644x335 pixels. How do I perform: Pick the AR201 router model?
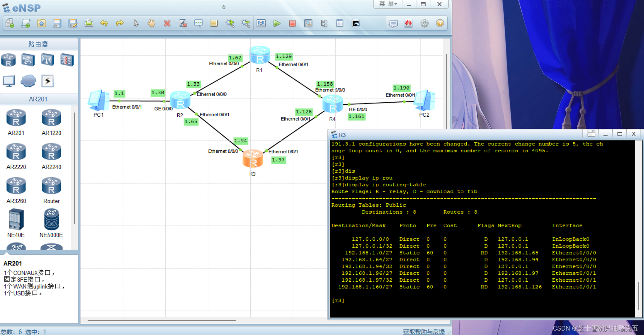click(16, 122)
